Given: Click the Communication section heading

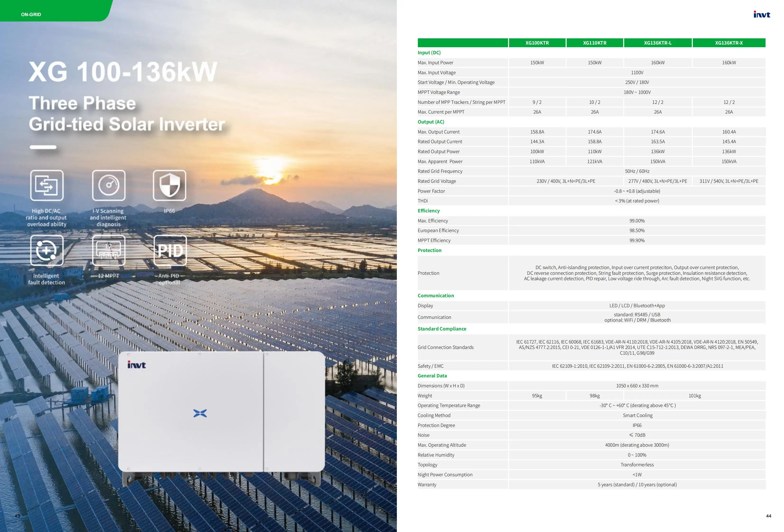Looking at the screenshot, I should click(436, 295).
